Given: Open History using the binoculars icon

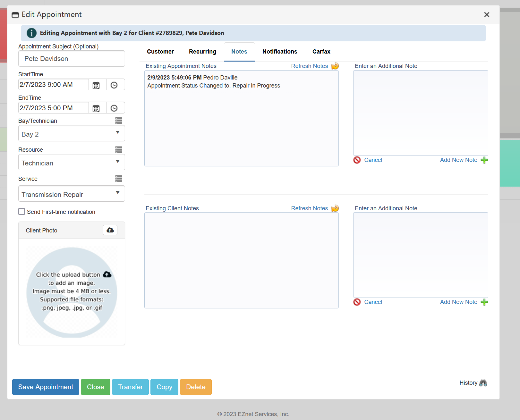Looking at the screenshot, I should (x=483, y=382).
